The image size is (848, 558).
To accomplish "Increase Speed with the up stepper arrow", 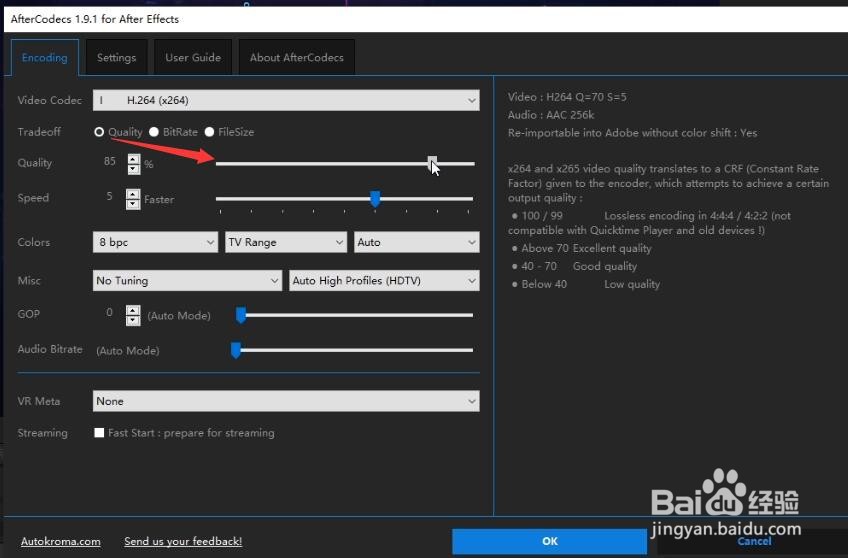I will (133, 194).
